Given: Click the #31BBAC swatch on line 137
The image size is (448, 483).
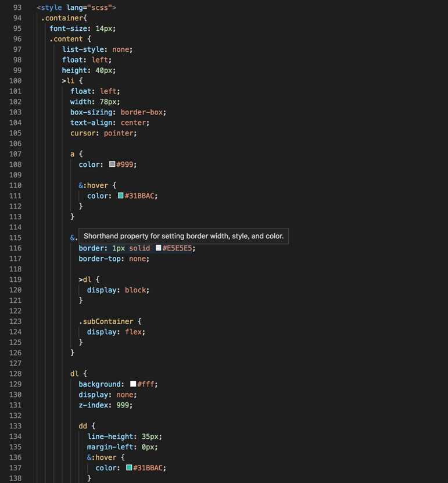Looking at the screenshot, I should pos(129,468).
